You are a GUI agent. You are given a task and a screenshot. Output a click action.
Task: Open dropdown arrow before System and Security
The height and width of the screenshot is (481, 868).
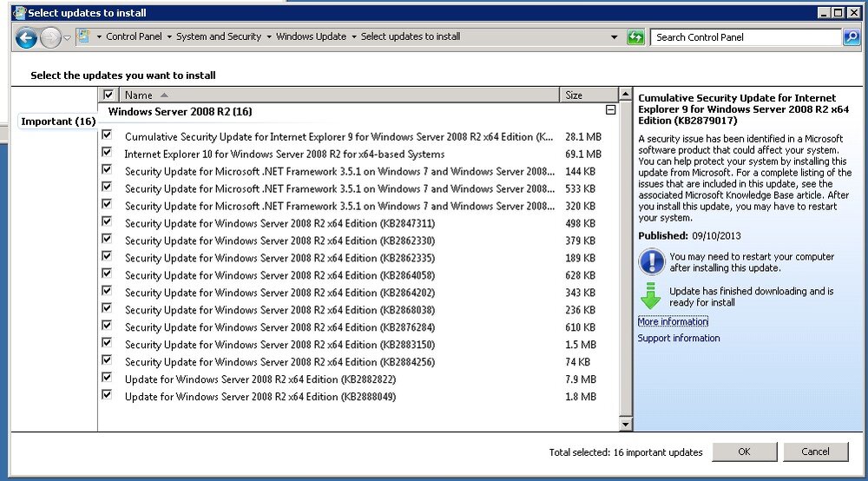(169, 37)
